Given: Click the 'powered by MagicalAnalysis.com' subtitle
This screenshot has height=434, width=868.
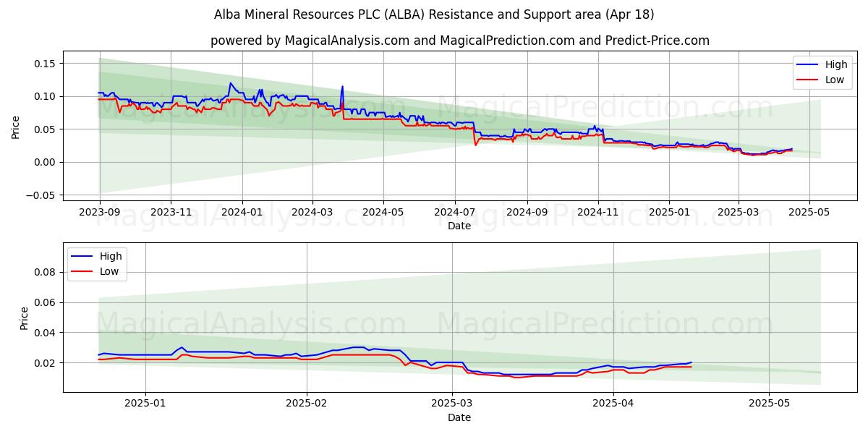Looking at the screenshot, I should (x=460, y=41).
